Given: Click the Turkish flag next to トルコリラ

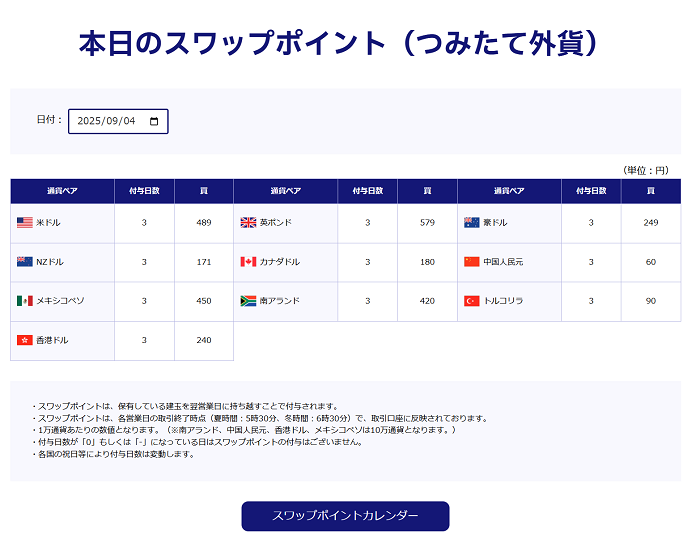Looking at the screenshot, I should point(472,301).
